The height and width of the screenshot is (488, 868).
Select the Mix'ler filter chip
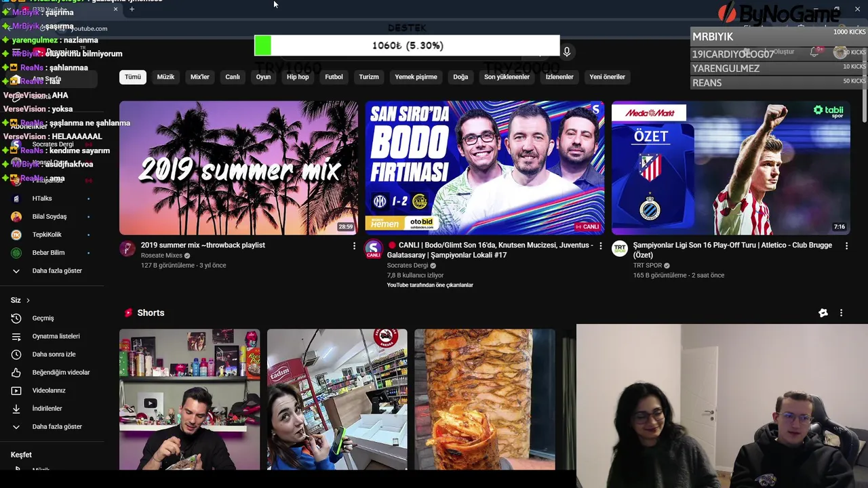tap(200, 77)
